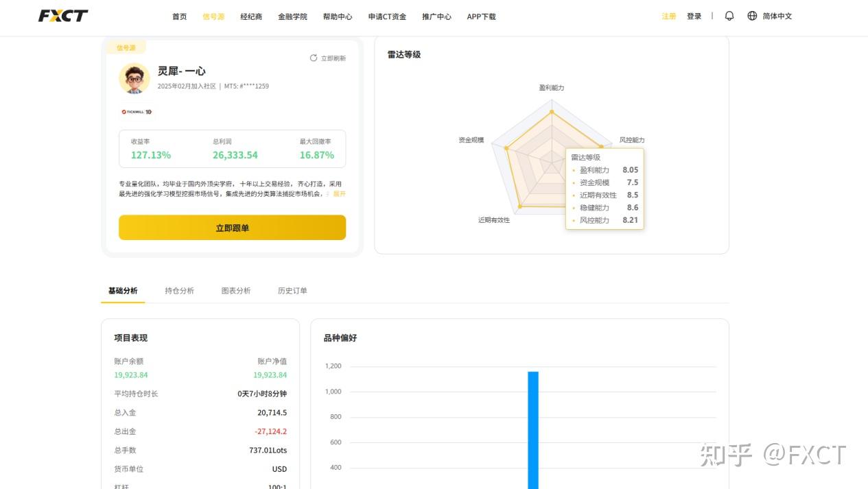Click the 注册 link
The width and height of the screenshot is (868, 489).
(x=669, y=16)
